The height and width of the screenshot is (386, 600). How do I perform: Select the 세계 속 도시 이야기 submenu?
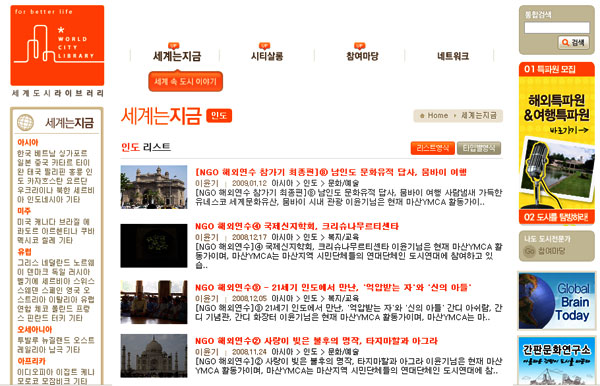coord(186,81)
